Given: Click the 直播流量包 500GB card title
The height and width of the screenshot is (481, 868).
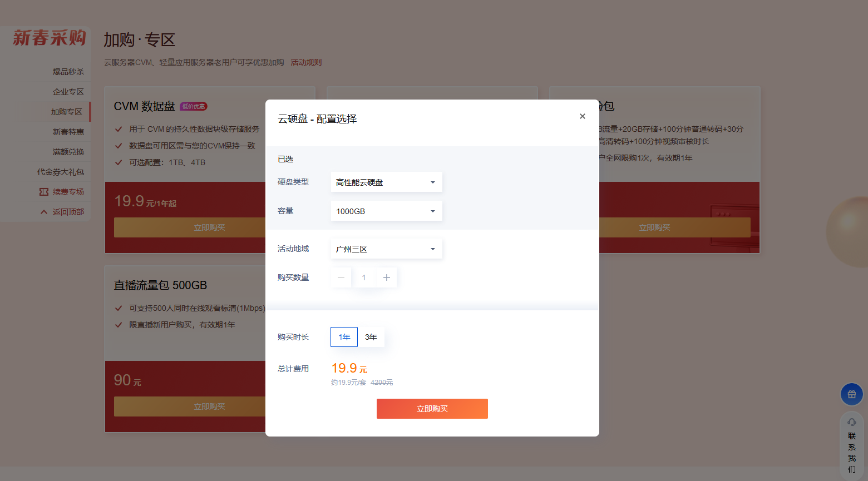Looking at the screenshot, I should click(x=160, y=285).
